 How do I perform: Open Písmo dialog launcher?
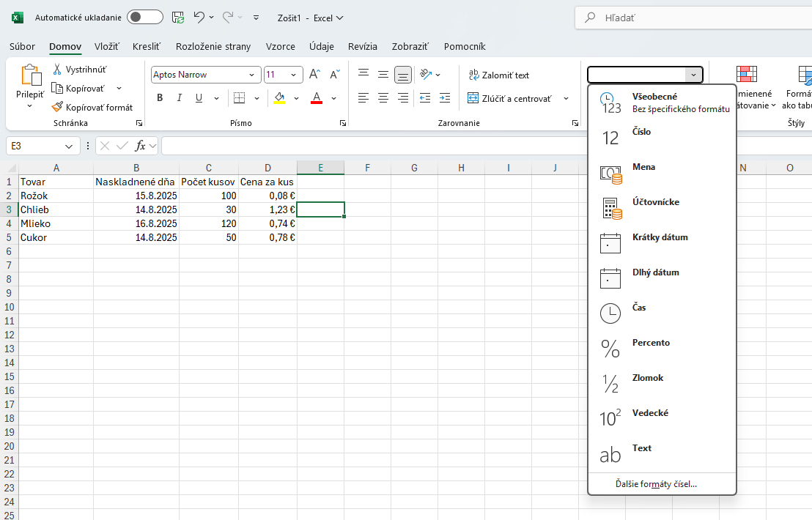click(343, 123)
